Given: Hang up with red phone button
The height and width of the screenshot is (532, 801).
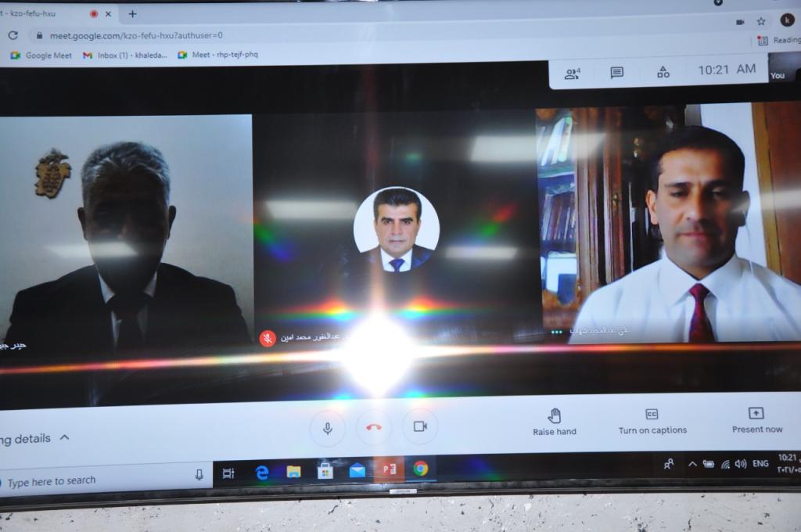Looking at the screenshot, I should pyautogui.click(x=374, y=427).
